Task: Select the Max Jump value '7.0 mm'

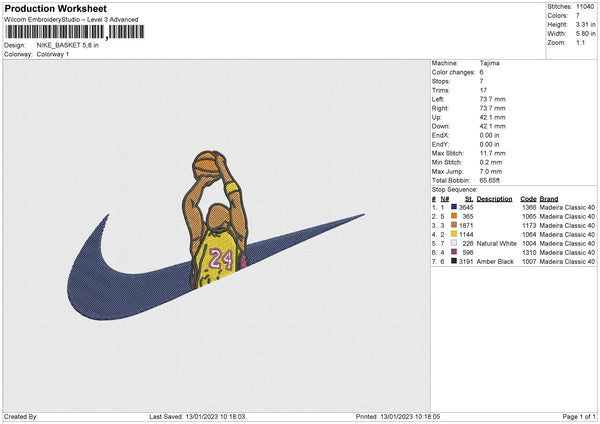Action: point(491,171)
